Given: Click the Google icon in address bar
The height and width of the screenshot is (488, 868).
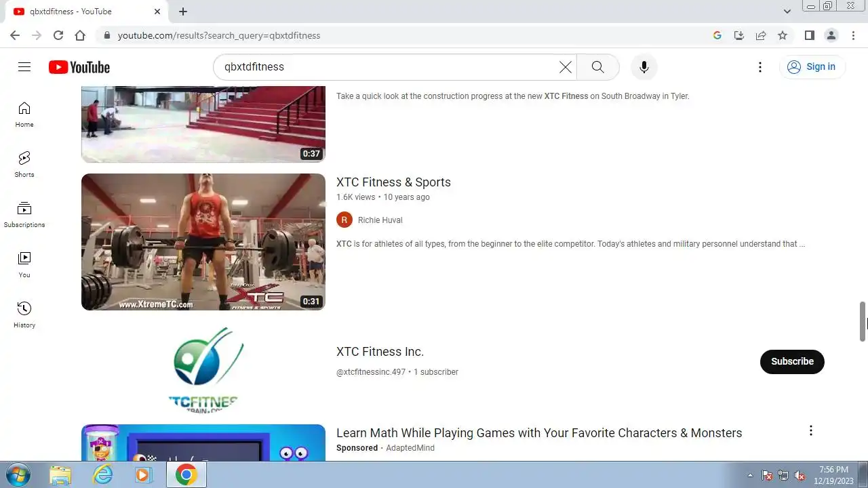Looking at the screenshot, I should click(x=717, y=35).
